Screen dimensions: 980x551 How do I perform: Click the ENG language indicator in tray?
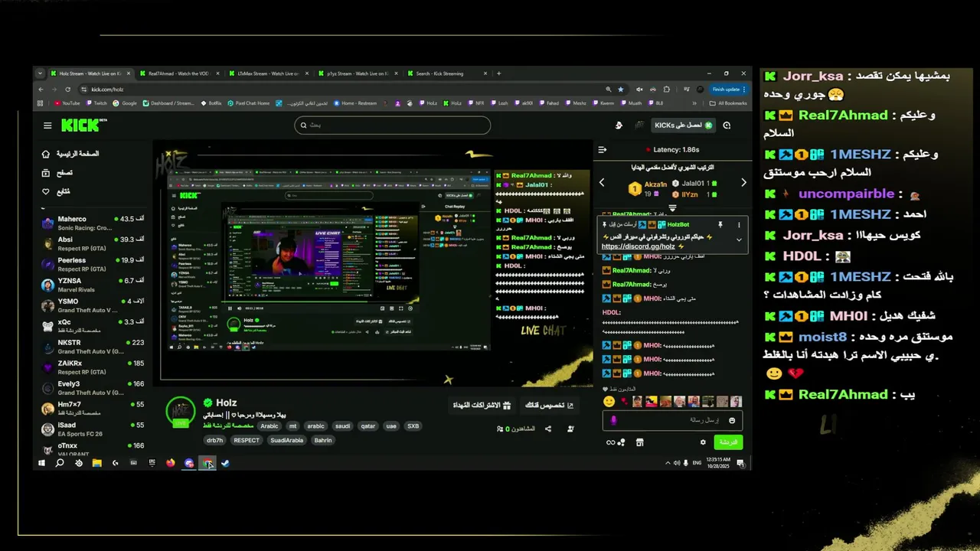click(697, 463)
